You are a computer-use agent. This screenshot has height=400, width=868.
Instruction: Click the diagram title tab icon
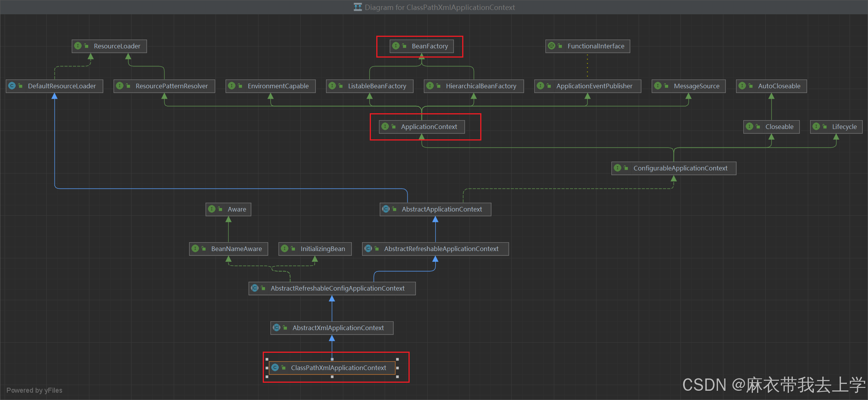[357, 7]
